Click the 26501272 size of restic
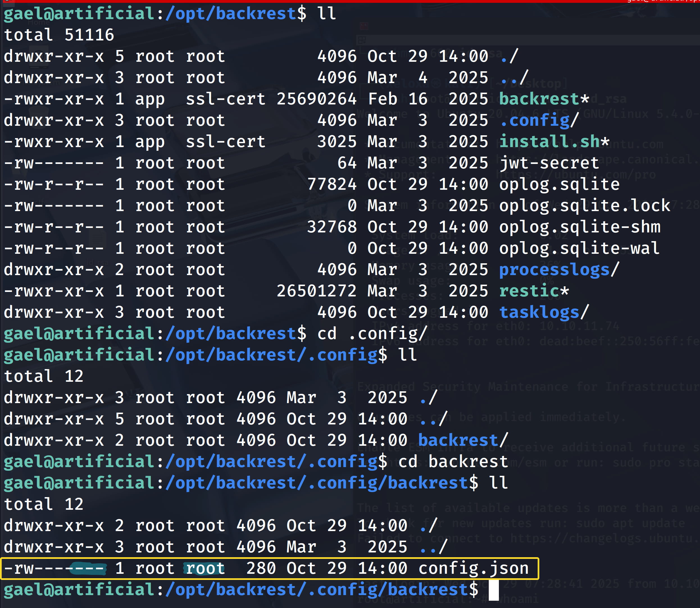This screenshot has width=700, height=608. tap(316, 291)
